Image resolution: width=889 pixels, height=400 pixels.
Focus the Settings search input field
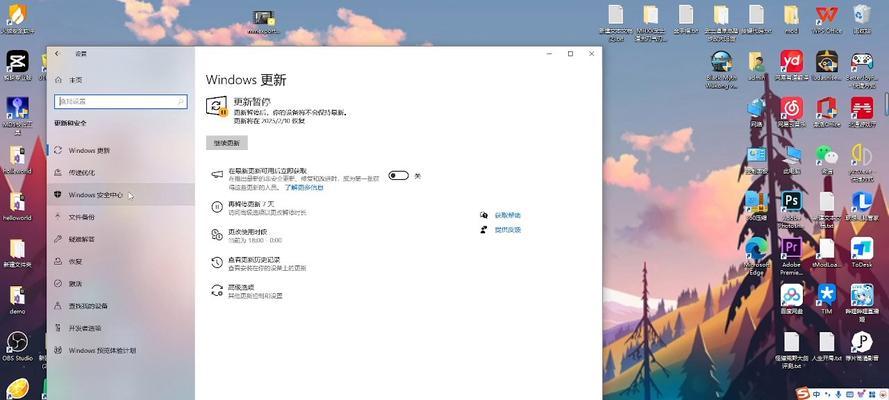(121, 101)
